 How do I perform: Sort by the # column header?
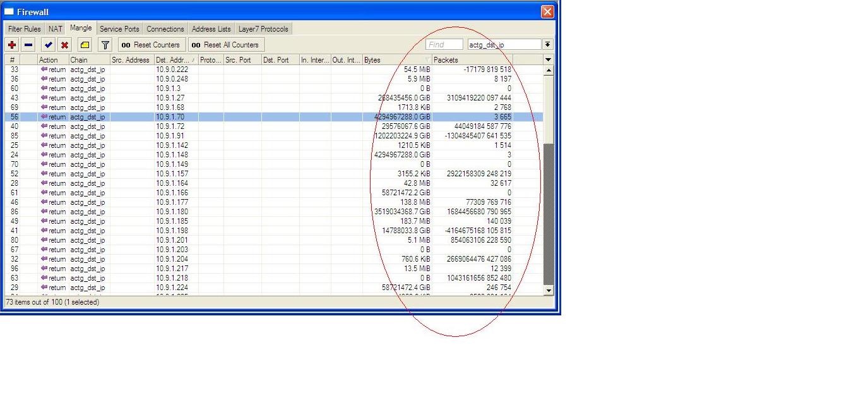(13, 60)
